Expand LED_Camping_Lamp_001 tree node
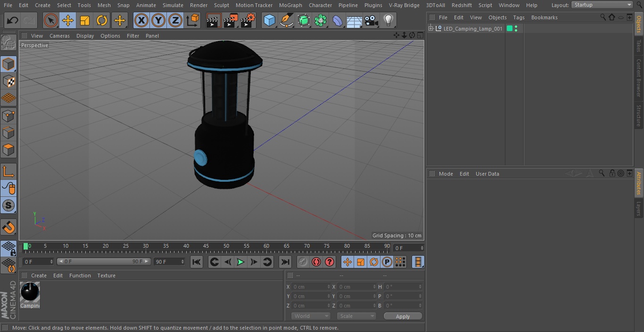 click(x=430, y=29)
